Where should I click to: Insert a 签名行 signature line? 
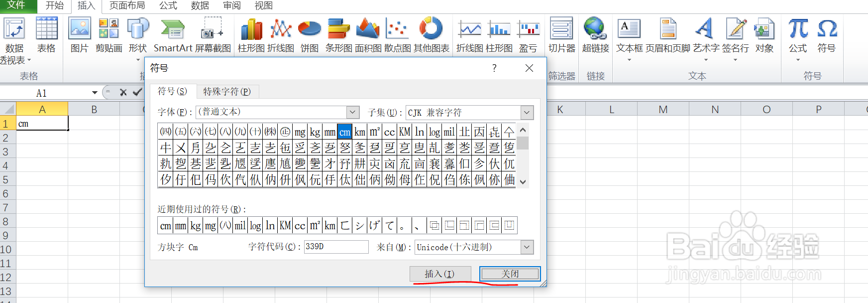click(736, 39)
